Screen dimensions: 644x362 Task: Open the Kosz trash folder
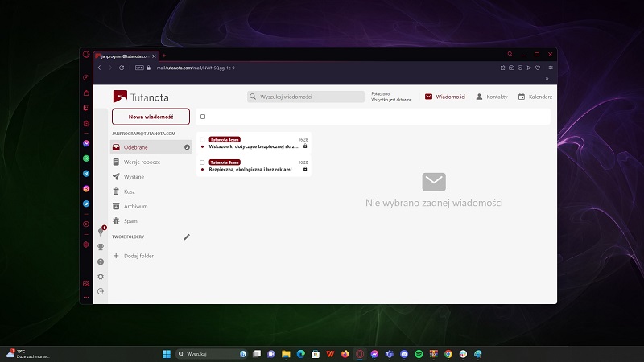[x=151, y=191]
